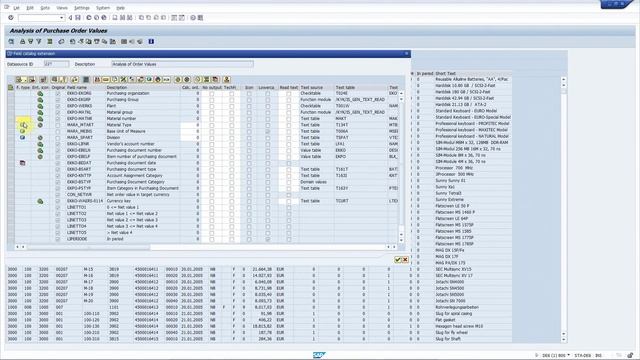Image resolution: width=640 pixels, height=360 pixels.
Task: Click the field catalog grid's scroll-up arrow
Action: (x=401, y=93)
